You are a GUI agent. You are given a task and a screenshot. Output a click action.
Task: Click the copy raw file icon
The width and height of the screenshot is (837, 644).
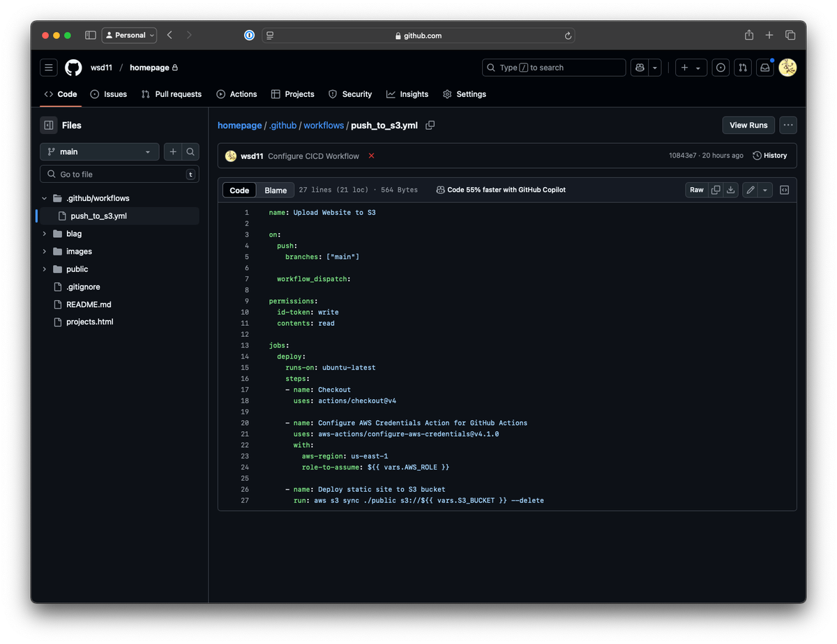click(716, 190)
